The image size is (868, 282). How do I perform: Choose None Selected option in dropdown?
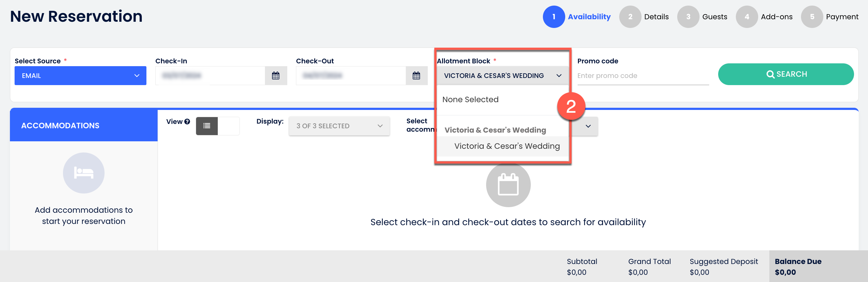click(470, 99)
